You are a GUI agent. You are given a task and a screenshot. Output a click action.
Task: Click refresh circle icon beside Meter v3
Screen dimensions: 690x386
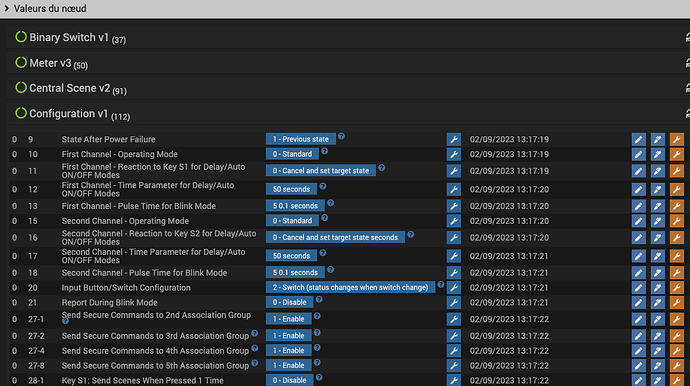[21, 62]
